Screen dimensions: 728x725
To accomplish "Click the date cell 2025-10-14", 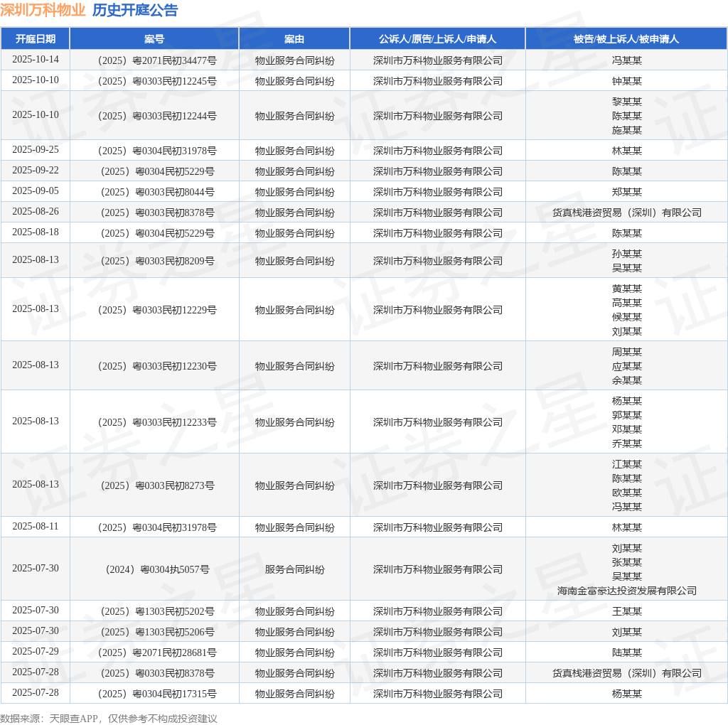I will click(x=36, y=60).
